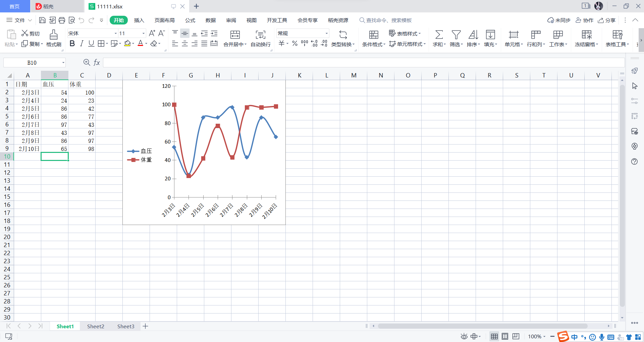644x342 pixels.
Task: Click the Name Box showing B10
Action: [x=32, y=62]
